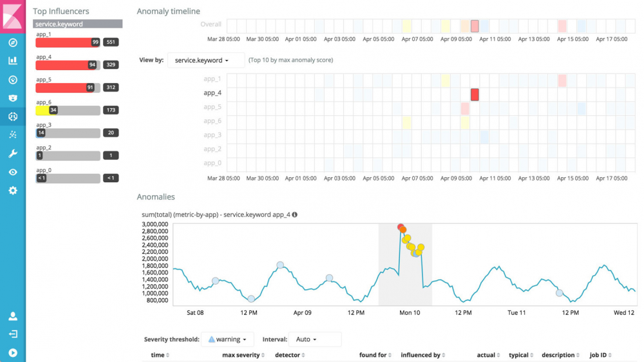Click the app_1 red influencer bar
The height and width of the screenshot is (362, 644).
(x=63, y=42)
